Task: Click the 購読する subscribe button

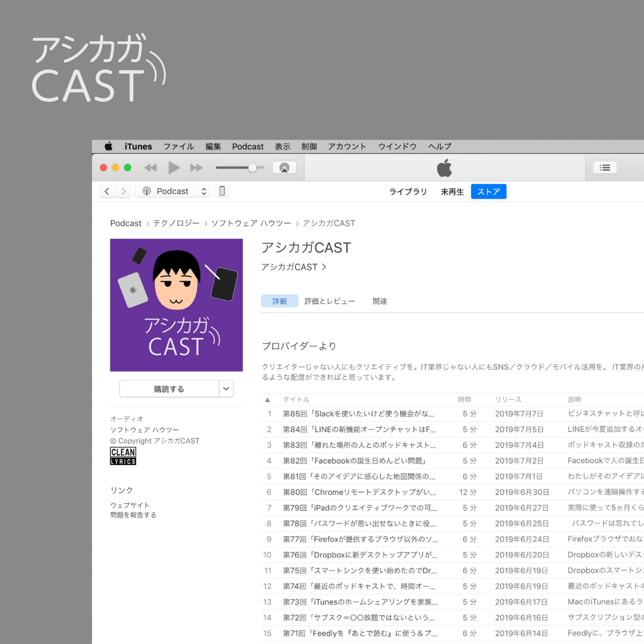Action: click(169, 389)
